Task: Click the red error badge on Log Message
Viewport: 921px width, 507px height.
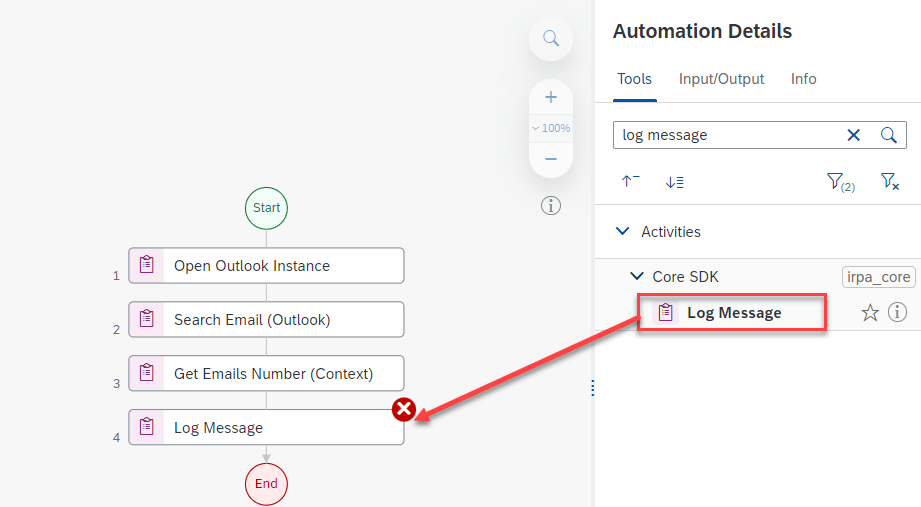Action: (403, 409)
